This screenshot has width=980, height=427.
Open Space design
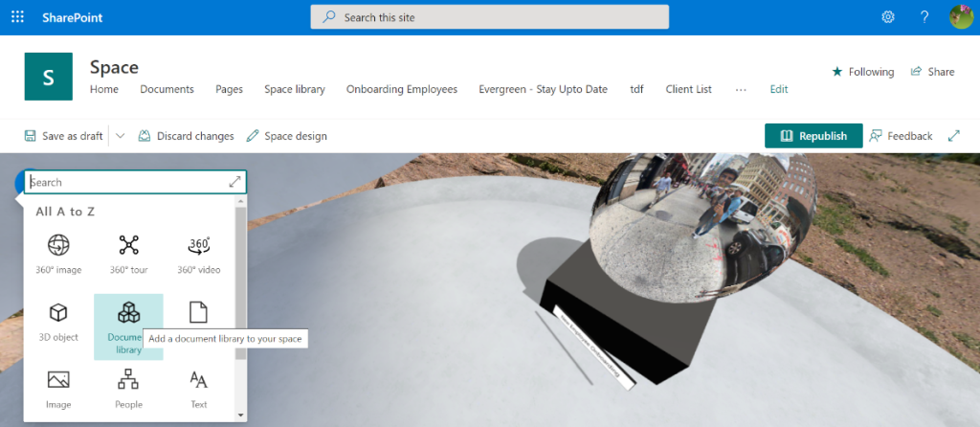287,136
